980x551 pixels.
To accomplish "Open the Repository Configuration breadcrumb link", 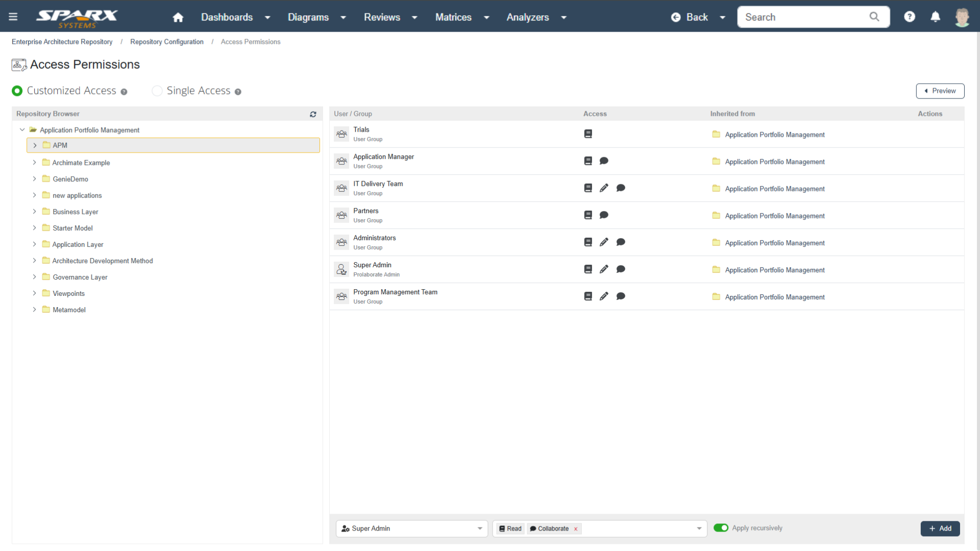I will (166, 41).
